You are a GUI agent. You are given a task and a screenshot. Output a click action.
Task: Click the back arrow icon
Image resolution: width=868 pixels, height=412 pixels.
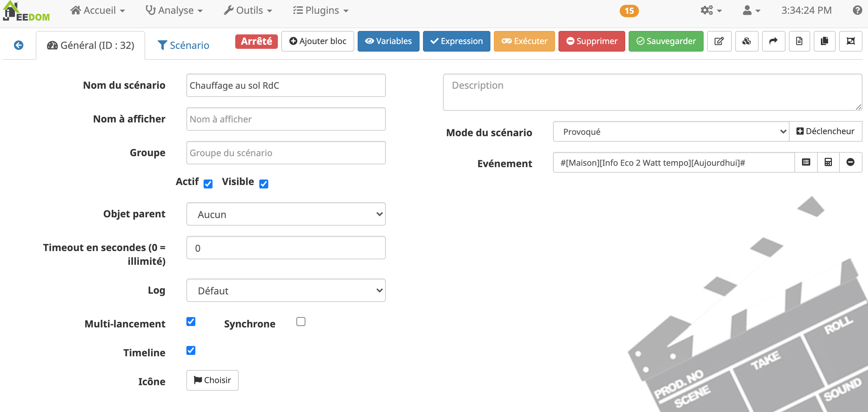pyautogui.click(x=19, y=45)
